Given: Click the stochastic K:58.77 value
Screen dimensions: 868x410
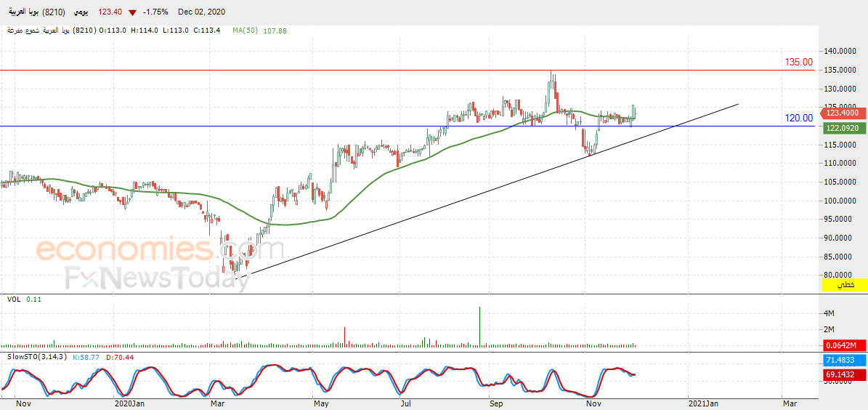Looking at the screenshot, I should pos(85,358).
